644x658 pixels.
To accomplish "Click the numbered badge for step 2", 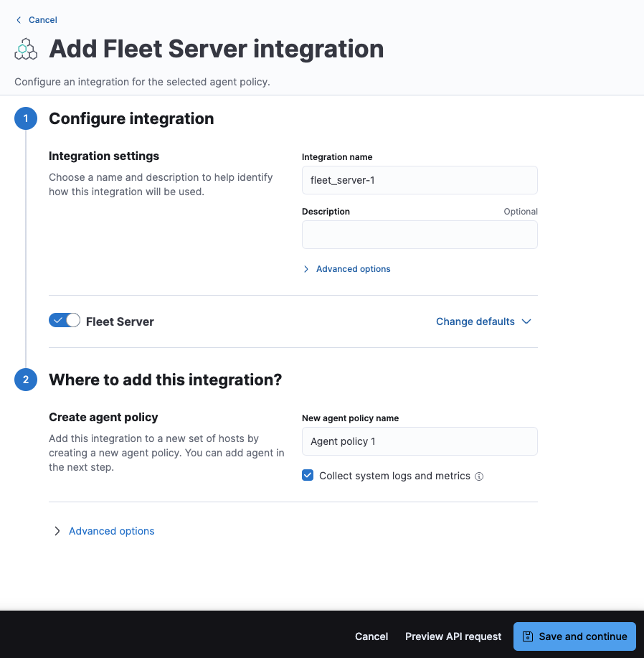I will (x=26, y=380).
